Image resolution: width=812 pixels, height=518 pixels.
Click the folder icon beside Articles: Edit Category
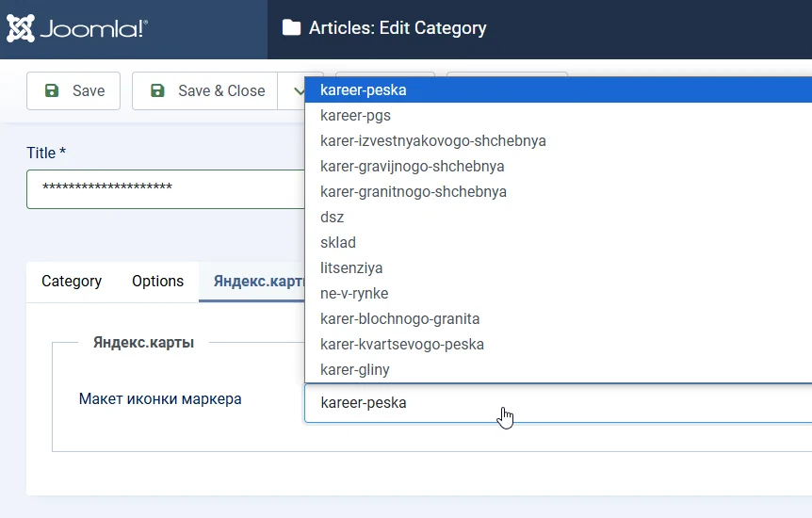(291, 28)
